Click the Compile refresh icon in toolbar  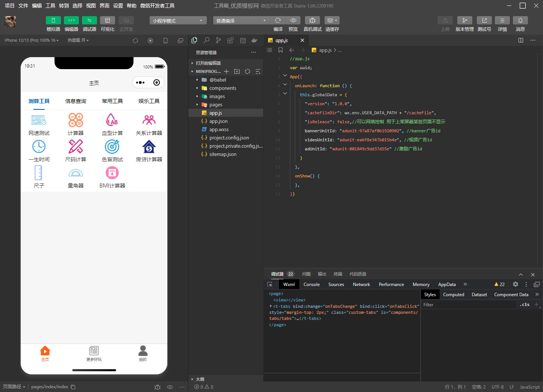click(x=278, y=20)
